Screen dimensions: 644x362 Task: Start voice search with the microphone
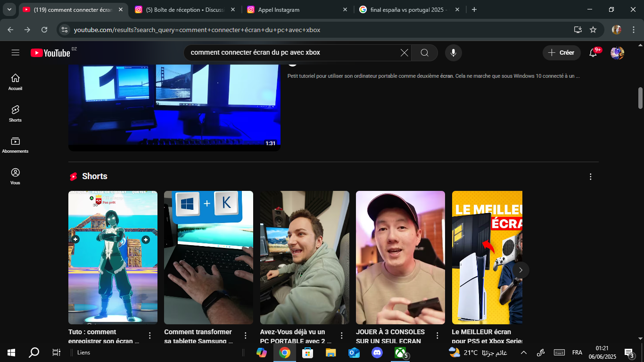tap(453, 53)
